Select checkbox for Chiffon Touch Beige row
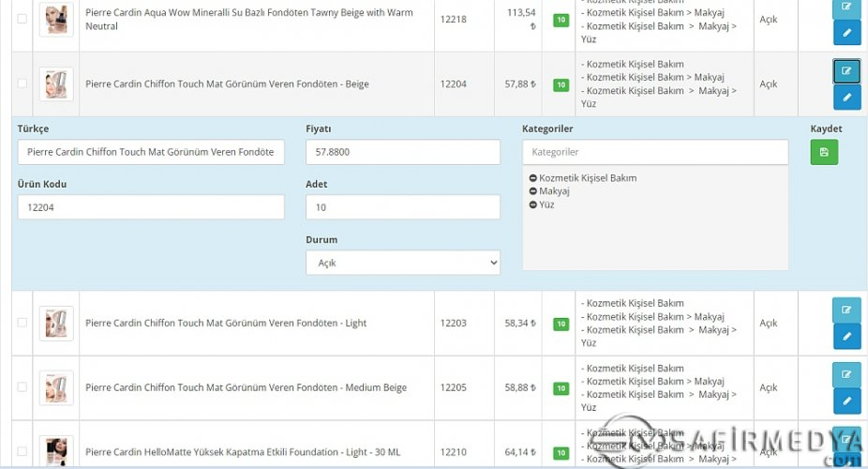Viewport: 868px width, 469px height. pyautogui.click(x=22, y=83)
